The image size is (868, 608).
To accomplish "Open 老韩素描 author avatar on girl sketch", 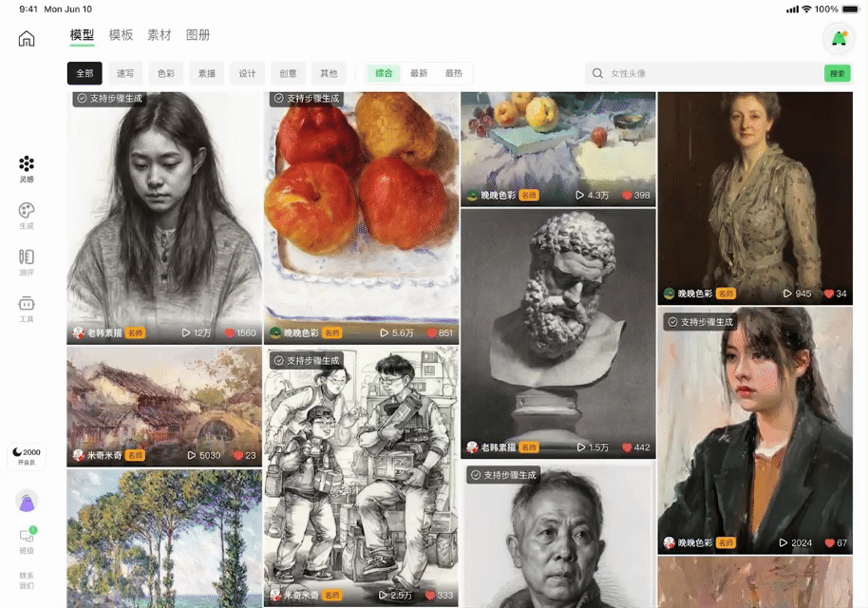I will [78, 332].
